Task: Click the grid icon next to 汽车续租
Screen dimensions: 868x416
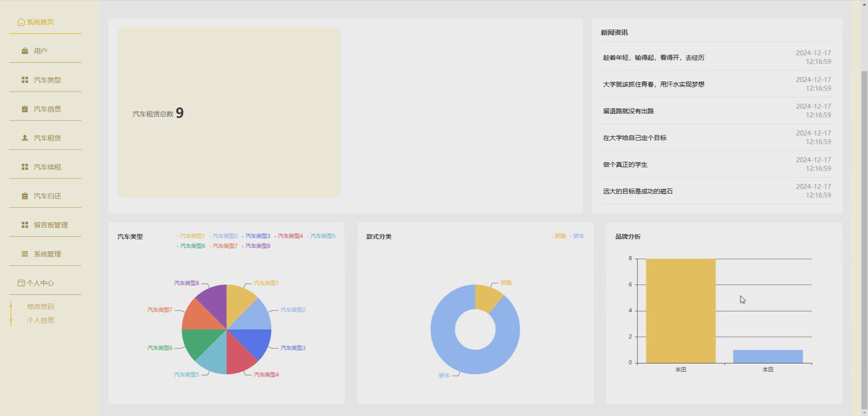Action: point(25,167)
